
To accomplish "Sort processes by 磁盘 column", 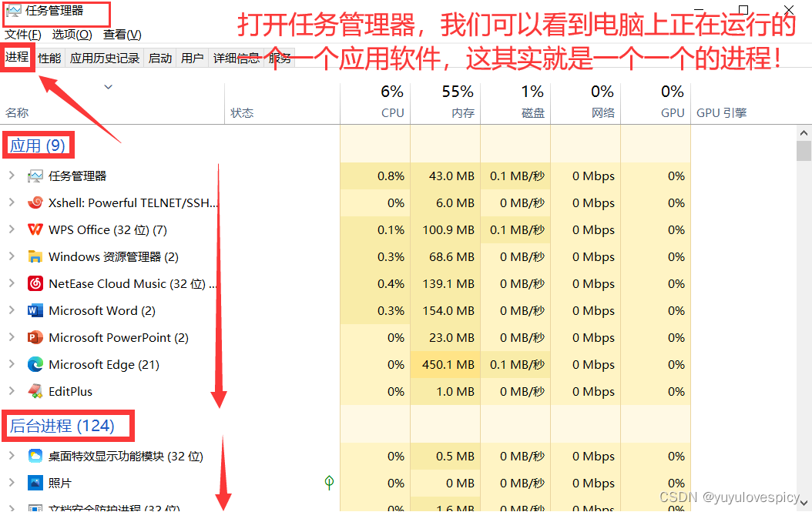I will (x=516, y=103).
